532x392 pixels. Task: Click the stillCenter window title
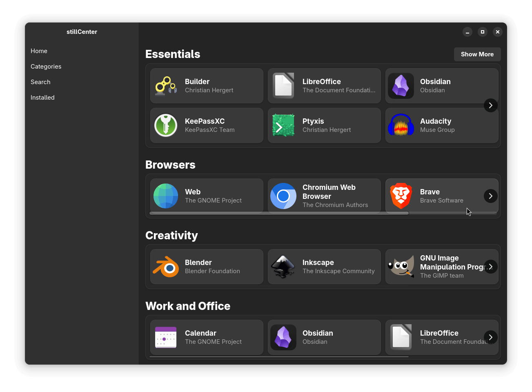[x=82, y=32]
